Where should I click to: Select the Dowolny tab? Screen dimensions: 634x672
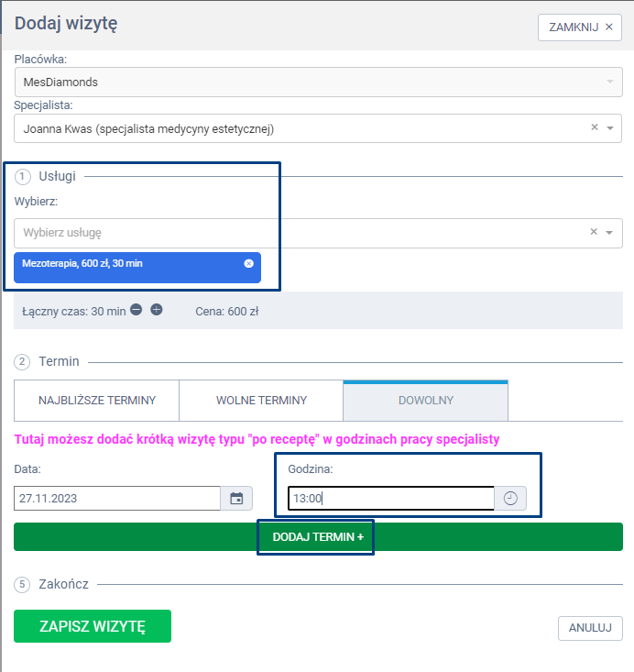point(425,401)
